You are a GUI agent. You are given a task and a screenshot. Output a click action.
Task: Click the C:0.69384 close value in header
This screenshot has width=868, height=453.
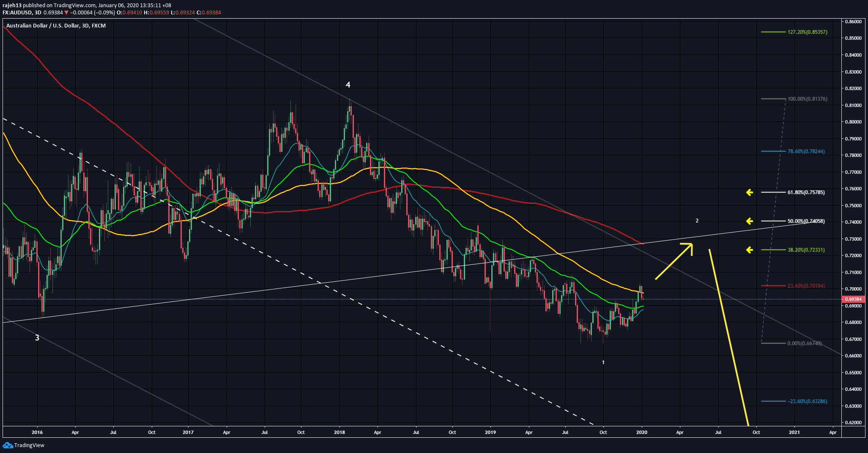209,13
